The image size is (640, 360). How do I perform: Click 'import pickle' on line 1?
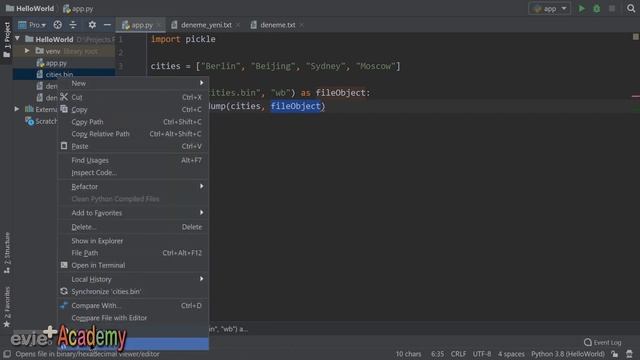(x=183, y=39)
